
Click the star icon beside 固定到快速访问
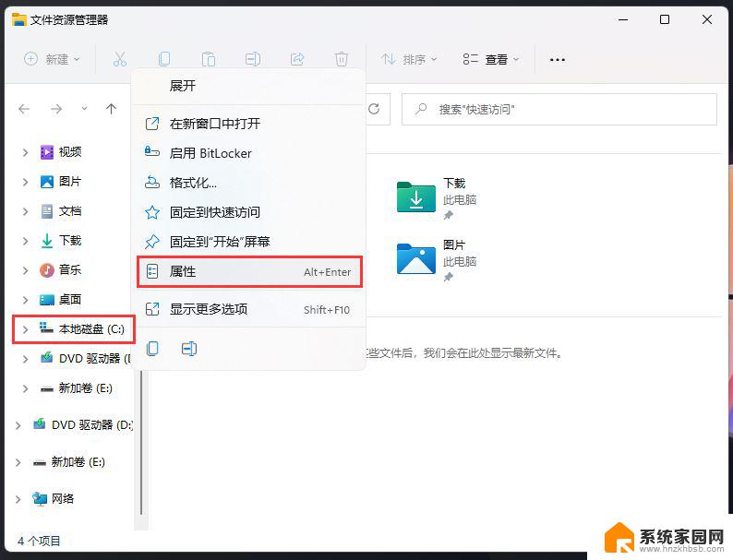coord(152,212)
